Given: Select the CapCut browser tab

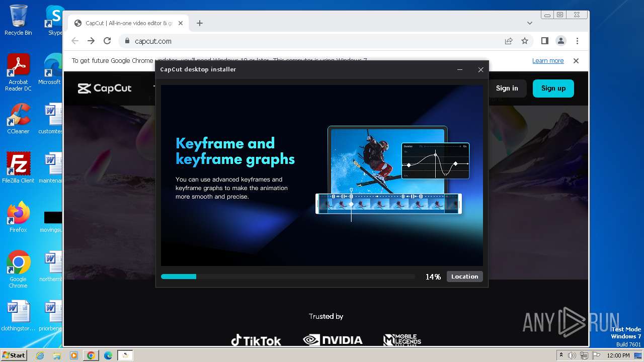Looking at the screenshot, I should [x=128, y=23].
